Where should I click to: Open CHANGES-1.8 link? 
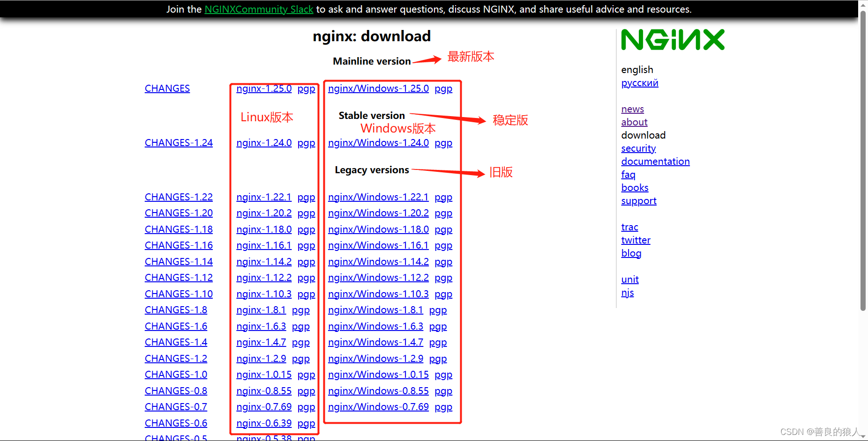coord(176,310)
